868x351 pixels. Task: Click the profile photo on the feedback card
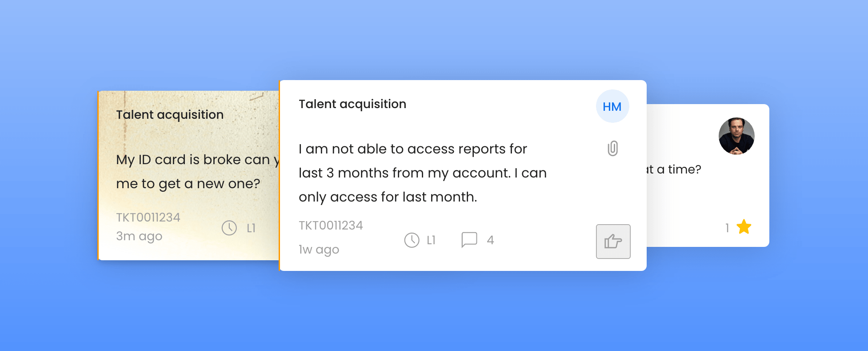(736, 136)
